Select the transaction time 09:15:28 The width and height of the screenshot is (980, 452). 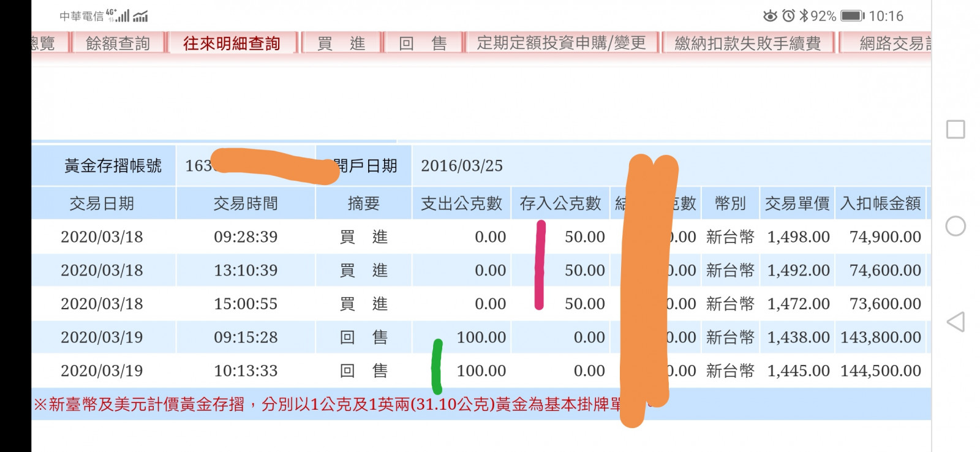pos(246,337)
